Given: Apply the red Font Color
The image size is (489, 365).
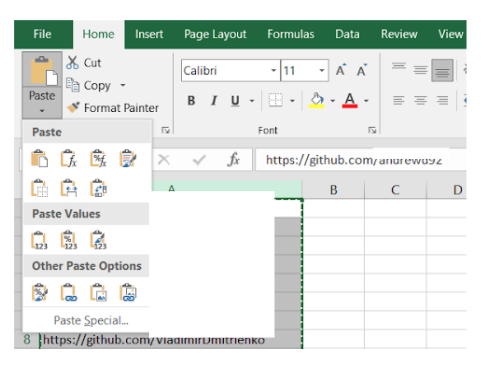Looking at the screenshot, I should 350,100.
